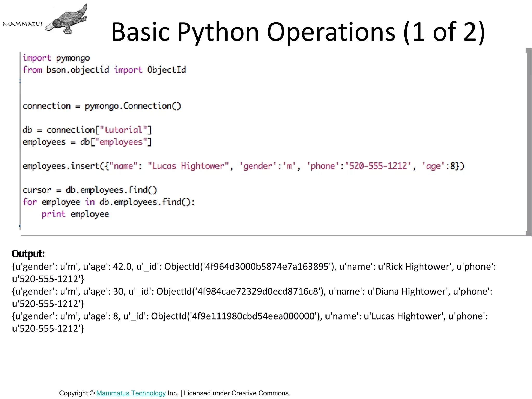
Task: Click the 'employees = db["employees"]' line
Action: (87, 142)
